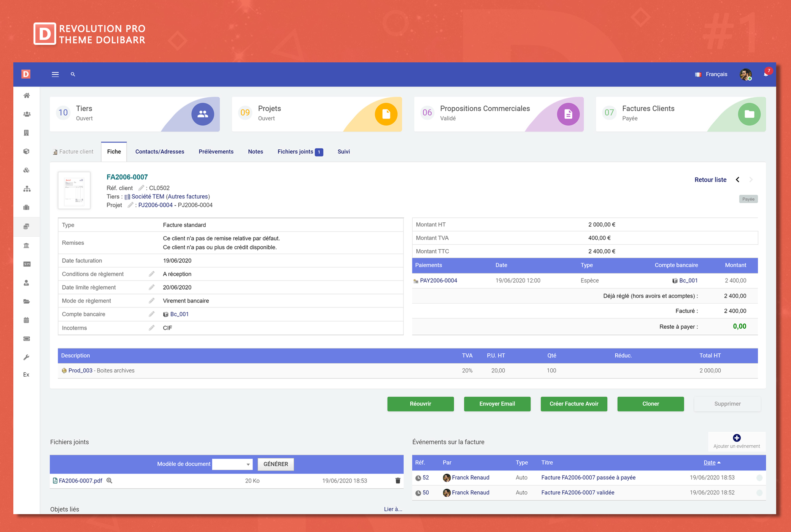Open the ticket sidebar icon

[27, 339]
